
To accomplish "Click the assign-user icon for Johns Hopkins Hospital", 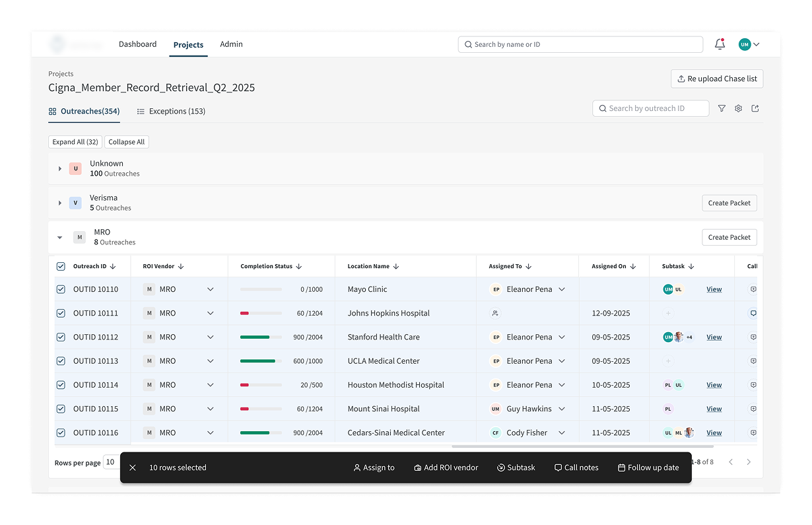I will click(495, 314).
